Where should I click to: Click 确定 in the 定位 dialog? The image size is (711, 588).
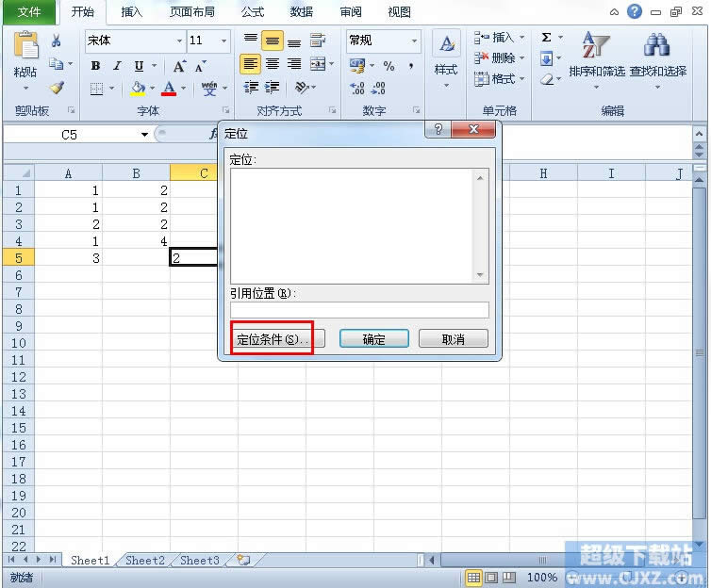click(x=373, y=339)
